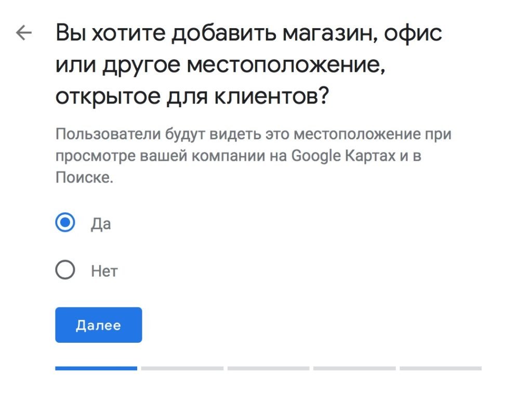Click the second progress bar segment
The height and width of the screenshot is (402, 532).
click(x=183, y=369)
